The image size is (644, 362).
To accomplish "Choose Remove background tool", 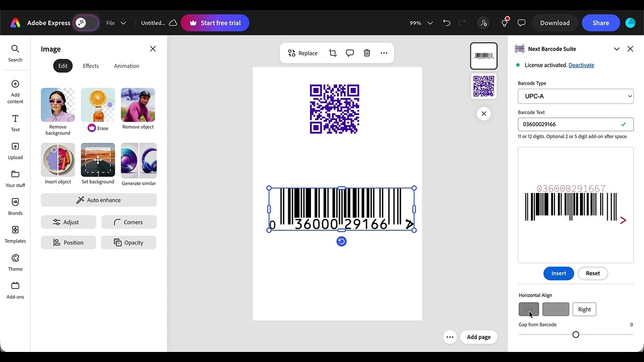I will coord(58,112).
